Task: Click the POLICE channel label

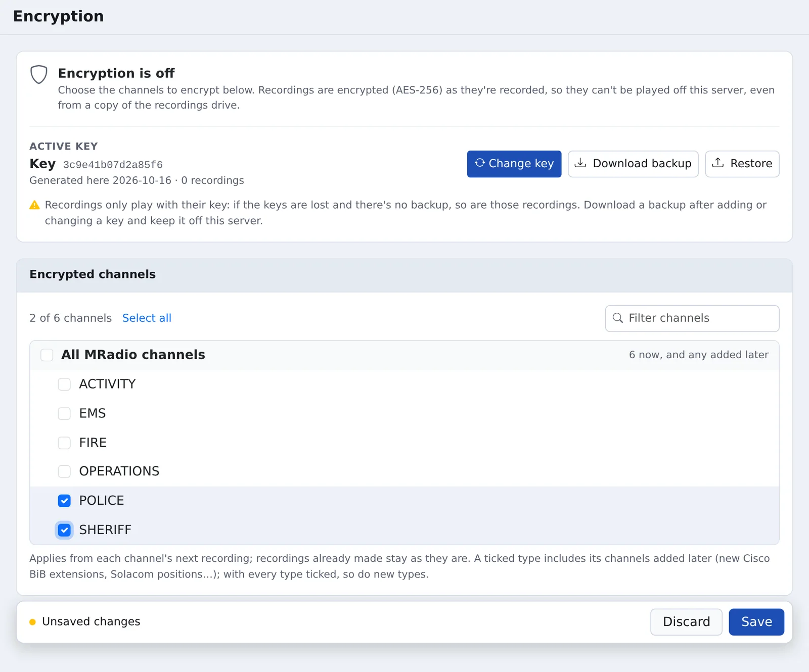Action: tap(102, 501)
